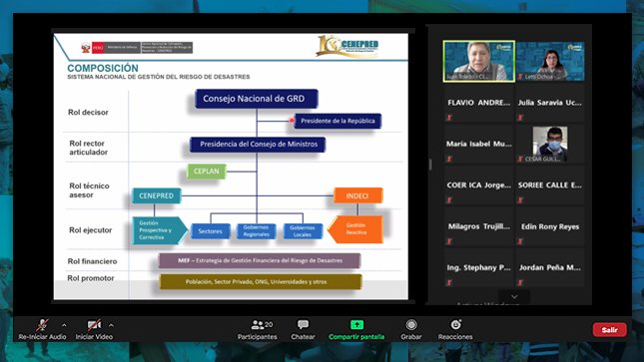This screenshot has width=644, height=362.
Task: Toggle Iniciar Video camera
Action: (x=94, y=325)
